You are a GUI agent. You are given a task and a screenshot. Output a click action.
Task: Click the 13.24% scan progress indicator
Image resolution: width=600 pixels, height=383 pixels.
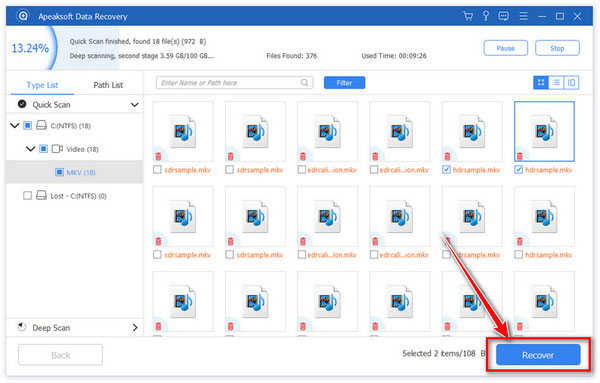point(30,48)
